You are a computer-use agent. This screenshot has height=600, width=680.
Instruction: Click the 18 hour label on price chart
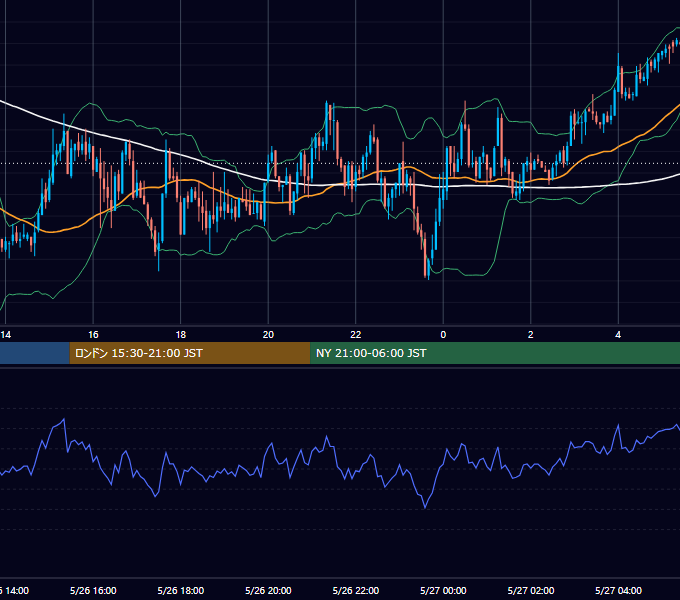(x=181, y=335)
